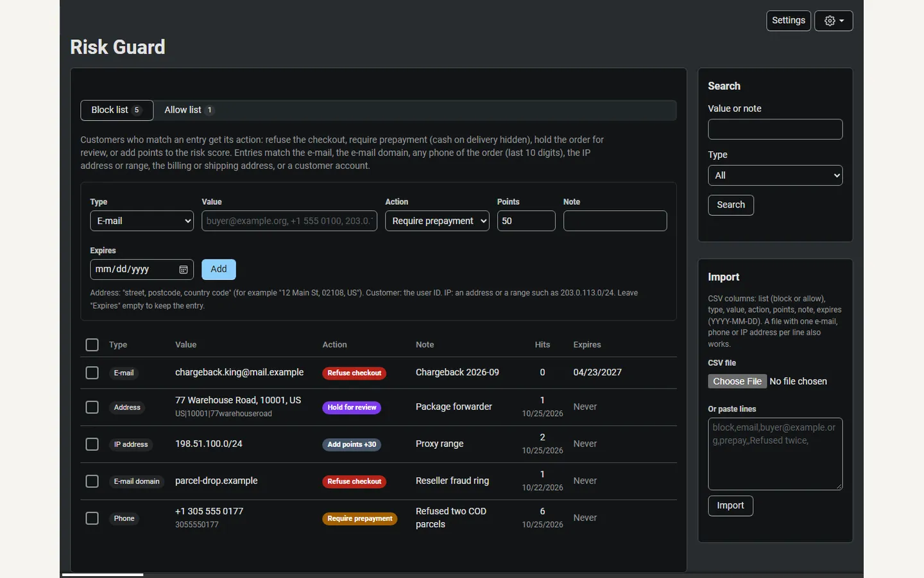Open the entry Type dropdown showing E-mail
This screenshot has height=578, width=924.
(x=142, y=221)
